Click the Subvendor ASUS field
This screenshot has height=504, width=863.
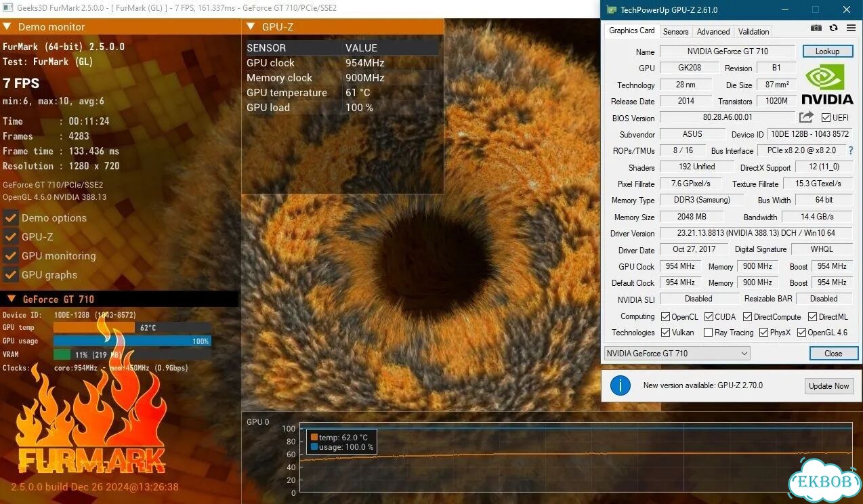click(692, 134)
